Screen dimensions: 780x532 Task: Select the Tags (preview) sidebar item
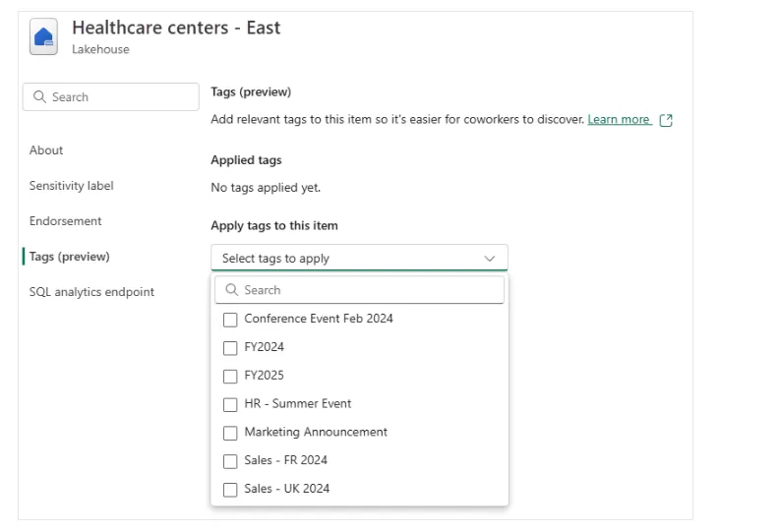69,257
